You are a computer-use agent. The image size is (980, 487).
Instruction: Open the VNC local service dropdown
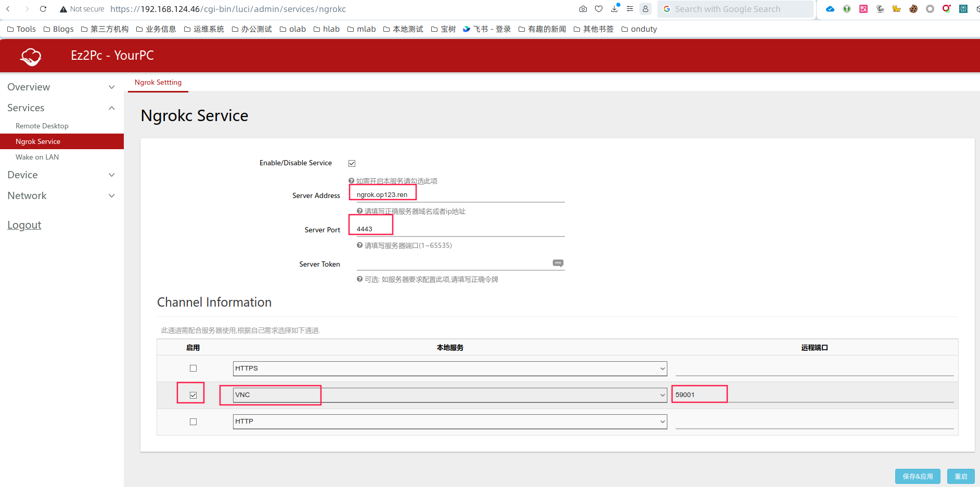449,395
